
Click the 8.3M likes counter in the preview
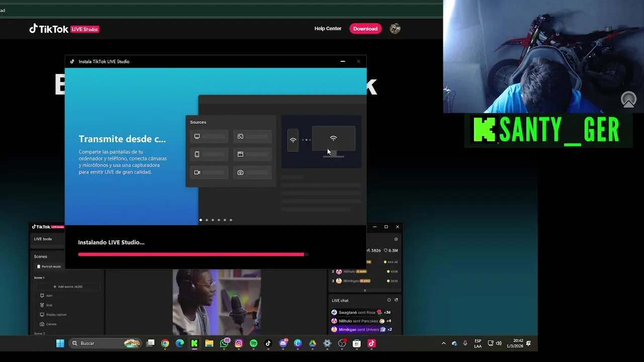tap(391, 250)
